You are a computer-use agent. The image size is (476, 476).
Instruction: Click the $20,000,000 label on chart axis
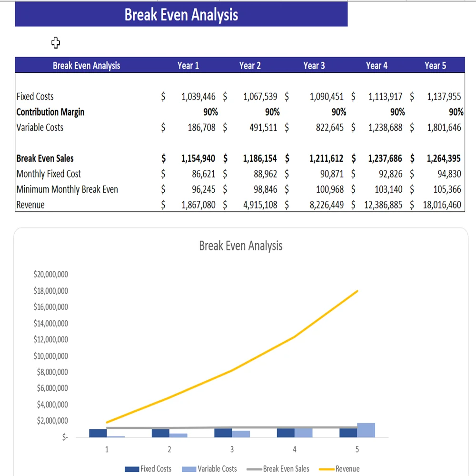pos(50,275)
